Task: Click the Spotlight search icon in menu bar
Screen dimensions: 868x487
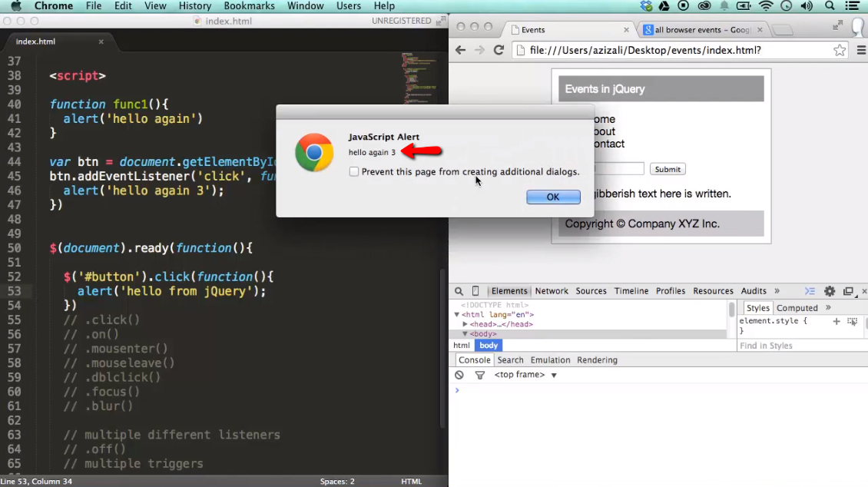Action: 830,6
